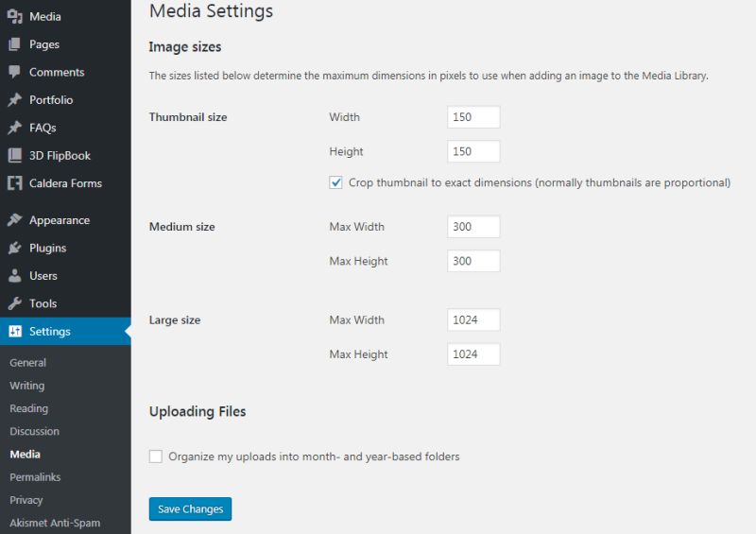Click the Image sizes heading
Image resolution: width=756 pixels, height=534 pixels.
185,47
